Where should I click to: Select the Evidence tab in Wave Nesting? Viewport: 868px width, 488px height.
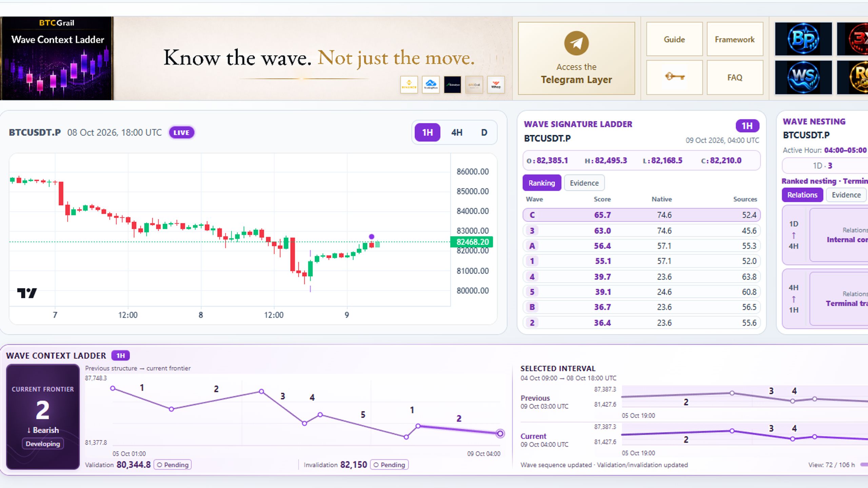tap(846, 195)
